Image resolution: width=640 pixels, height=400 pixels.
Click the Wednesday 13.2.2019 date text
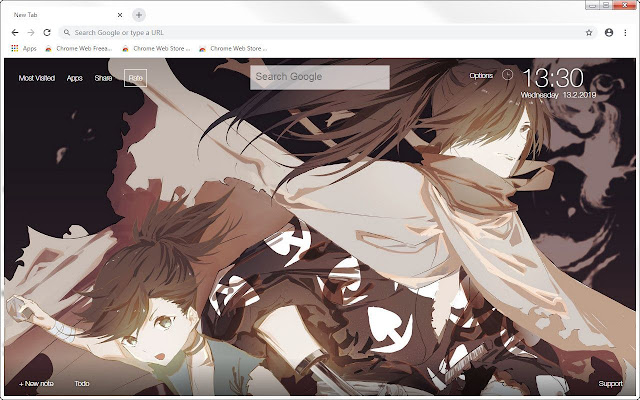pyautogui.click(x=558, y=95)
